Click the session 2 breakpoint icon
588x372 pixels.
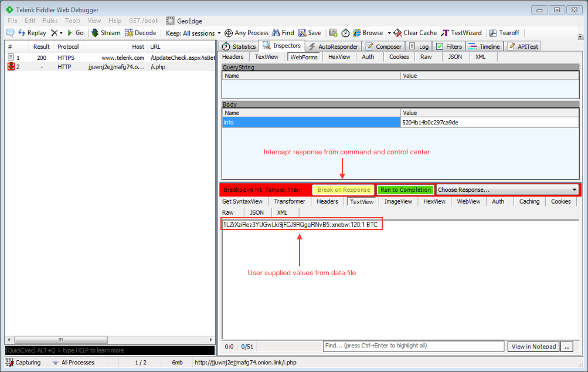11,66
